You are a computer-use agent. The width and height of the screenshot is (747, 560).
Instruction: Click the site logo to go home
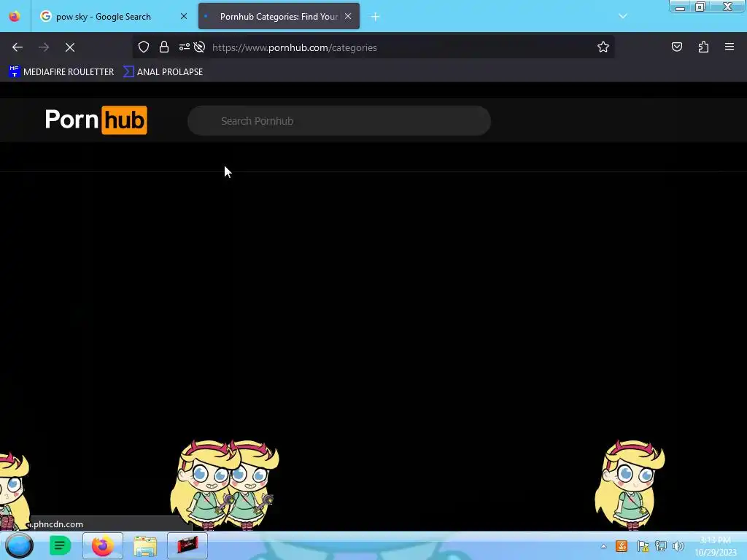pyautogui.click(x=96, y=120)
